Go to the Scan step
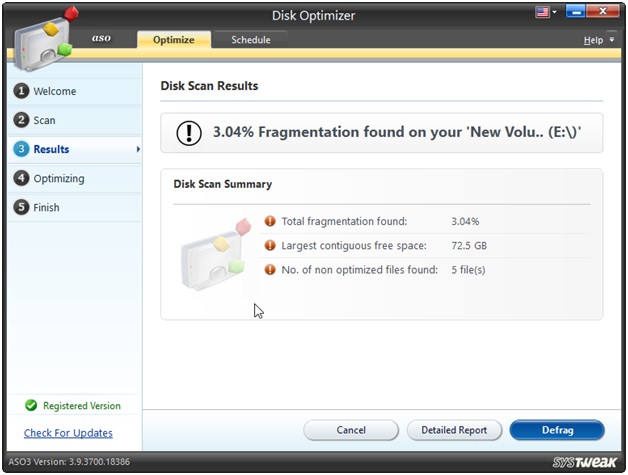This screenshot has height=475, width=628. (x=44, y=120)
